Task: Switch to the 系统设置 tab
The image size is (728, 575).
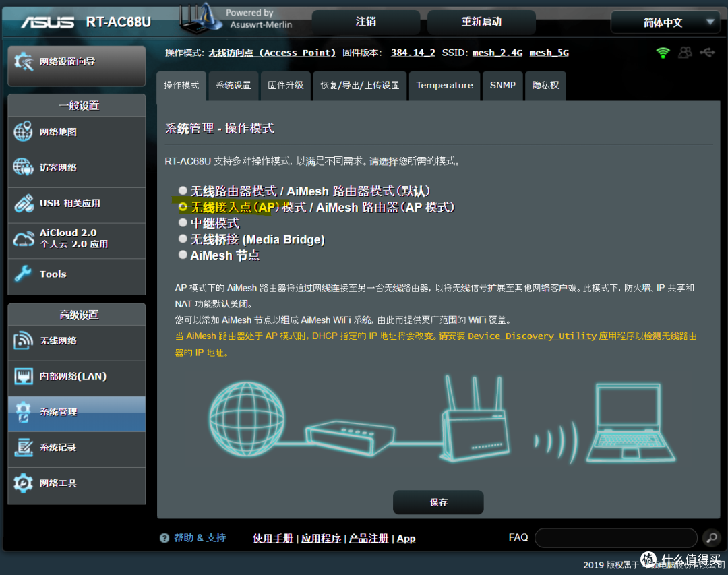Action: tap(233, 86)
